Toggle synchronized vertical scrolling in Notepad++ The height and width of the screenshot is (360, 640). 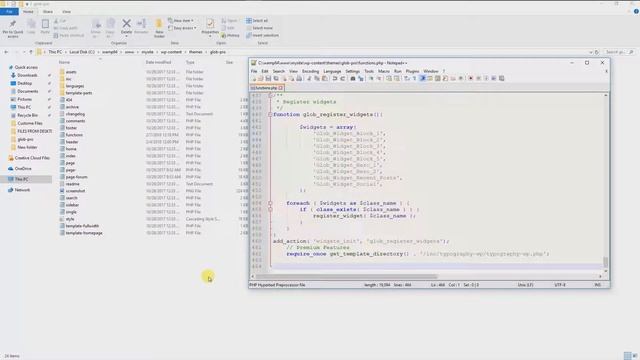[389, 78]
